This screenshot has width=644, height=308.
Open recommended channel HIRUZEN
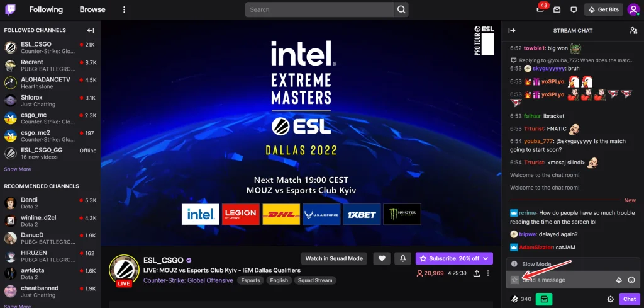click(x=50, y=256)
